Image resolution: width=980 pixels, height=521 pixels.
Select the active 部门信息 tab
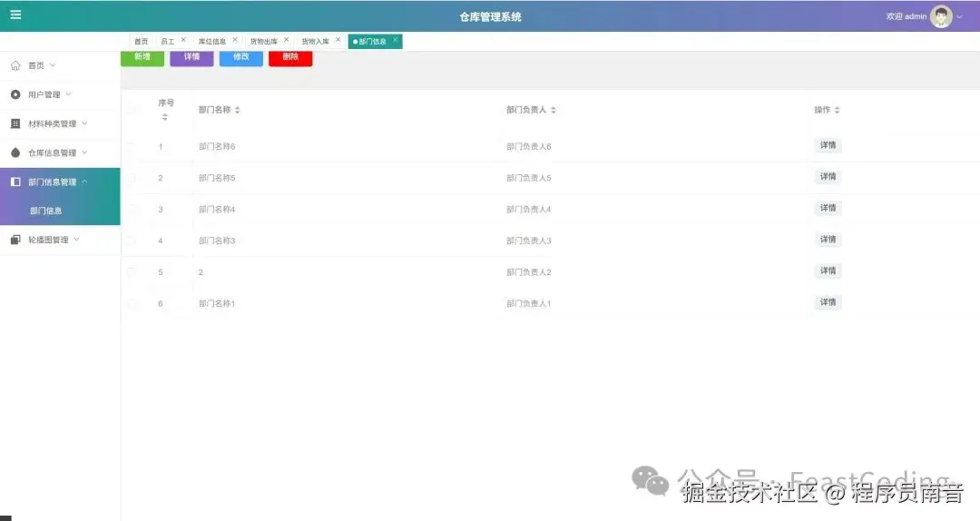tap(373, 41)
